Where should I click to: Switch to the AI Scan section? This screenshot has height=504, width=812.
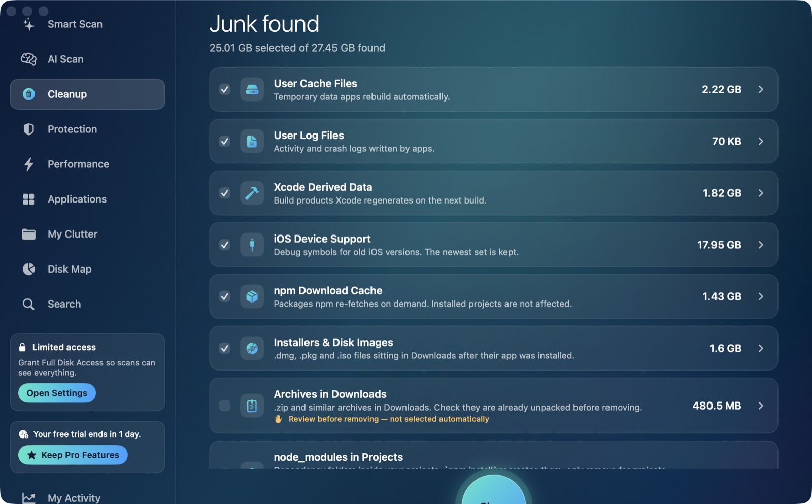point(87,59)
